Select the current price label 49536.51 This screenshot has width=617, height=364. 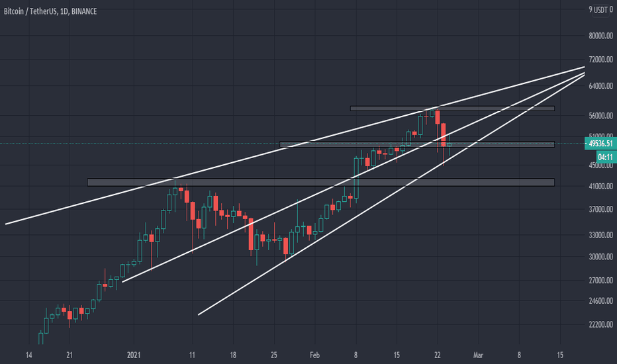tap(600, 144)
